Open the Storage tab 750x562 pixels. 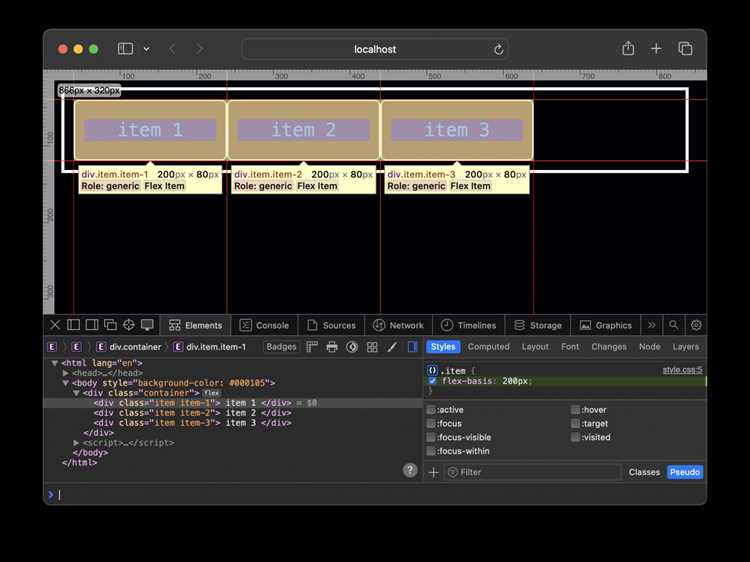pos(537,325)
